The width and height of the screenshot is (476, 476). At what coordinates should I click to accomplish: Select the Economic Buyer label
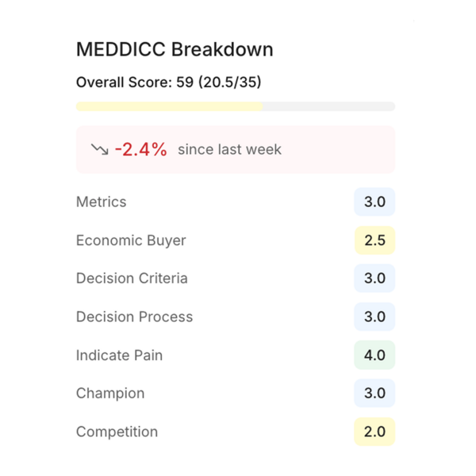pyautogui.click(x=131, y=240)
